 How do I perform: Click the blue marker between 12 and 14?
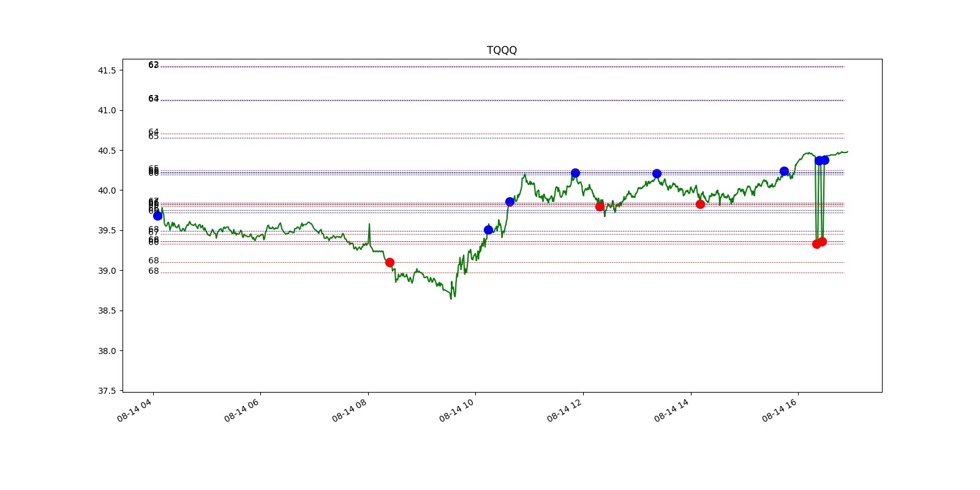657,173
